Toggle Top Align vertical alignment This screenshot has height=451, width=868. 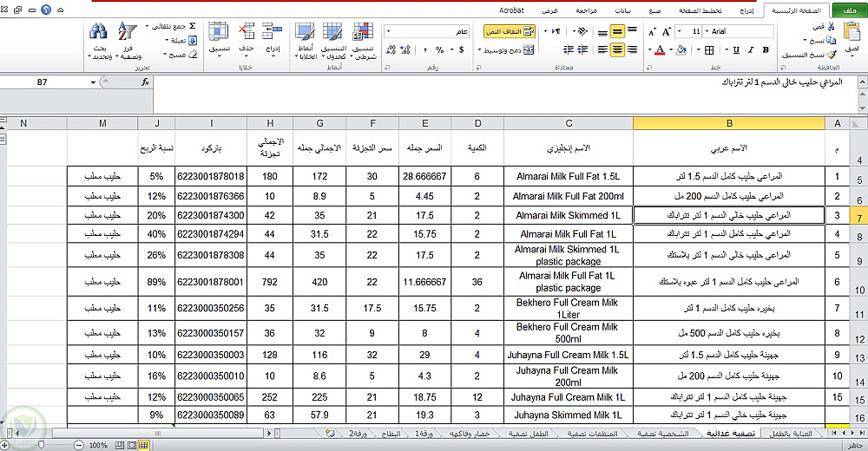[x=632, y=31]
